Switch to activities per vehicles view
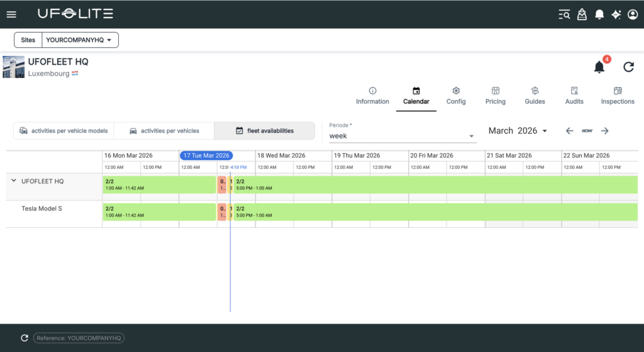Screen dimensions: 644x352 pyautogui.click(x=164, y=131)
